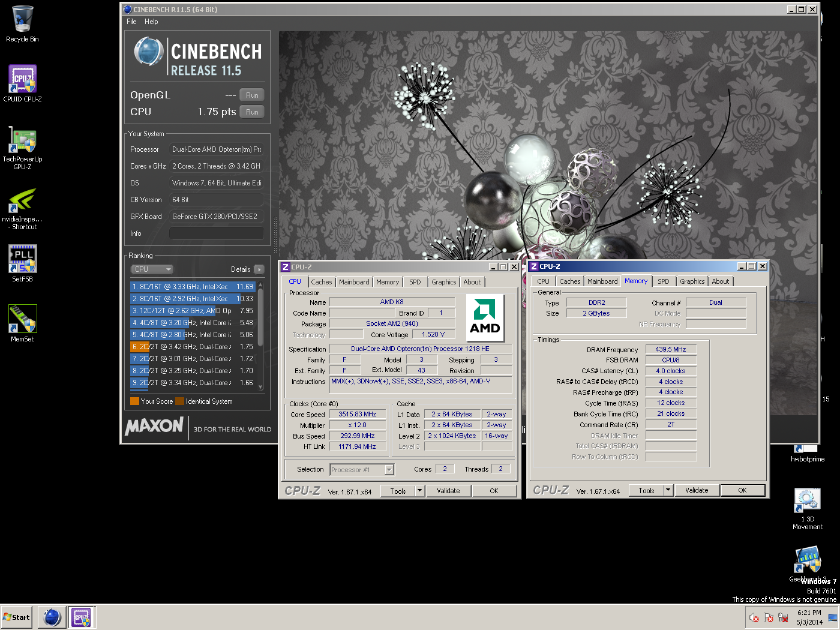Select ranking entry 2C/2T @ 3.34 GHz
The width and height of the screenshot is (840, 630).
(x=193, y=383)
